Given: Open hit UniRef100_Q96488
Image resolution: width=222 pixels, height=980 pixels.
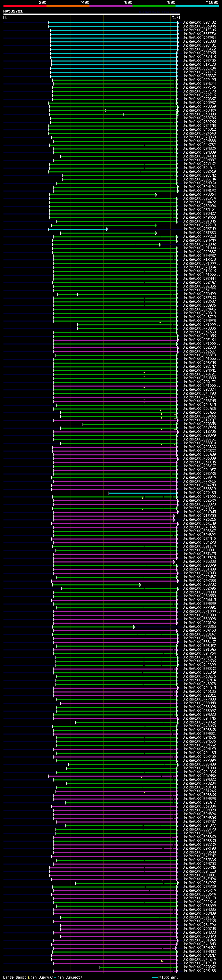Looking at the screenshot, I should coord(199,971).
